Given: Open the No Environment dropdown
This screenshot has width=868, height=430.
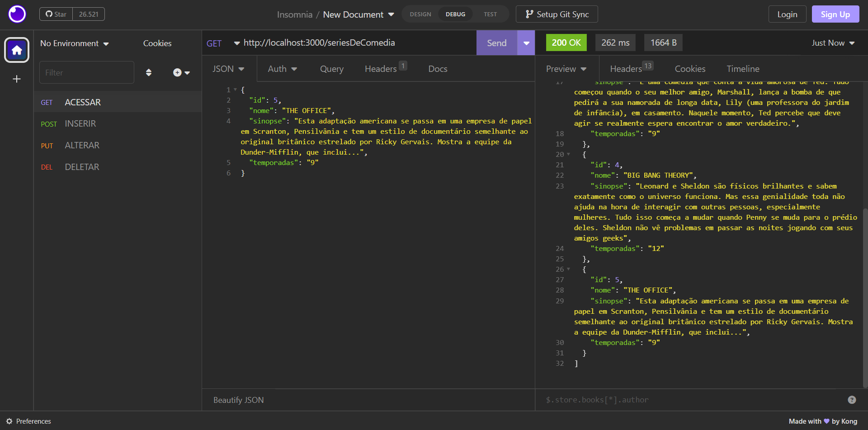Looking at the screenshot, I should pos(75,43).
